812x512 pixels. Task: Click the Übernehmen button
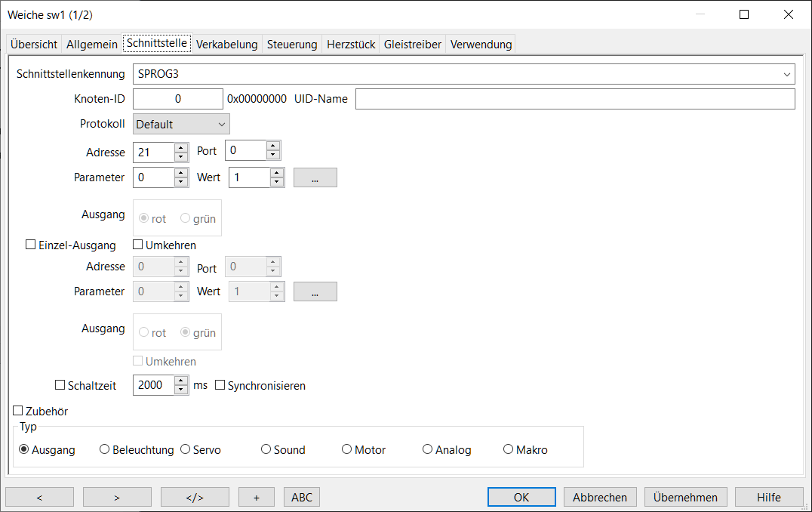(x=685, y=497)
